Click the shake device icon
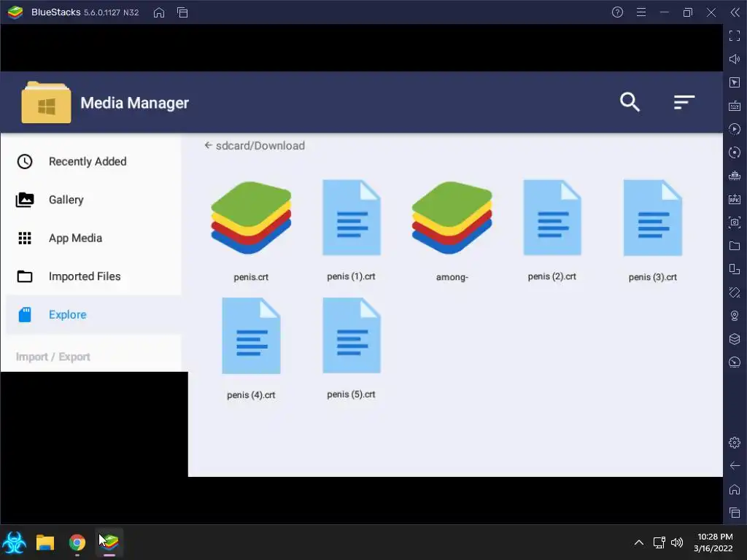The image size is (747, 560). [735, 292]
